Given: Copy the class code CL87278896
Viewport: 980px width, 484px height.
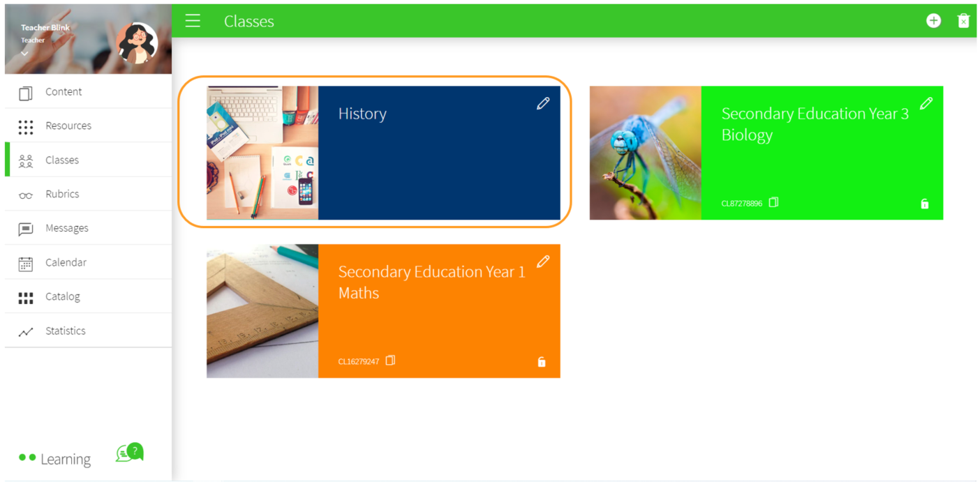Looking at the screenshot, I should (x=773, y=202).
